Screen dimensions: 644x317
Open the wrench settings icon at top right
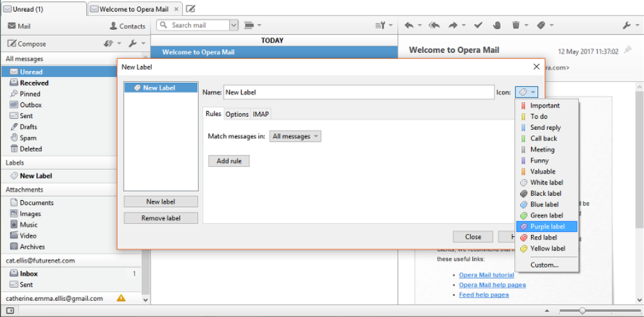pos(627,25)
